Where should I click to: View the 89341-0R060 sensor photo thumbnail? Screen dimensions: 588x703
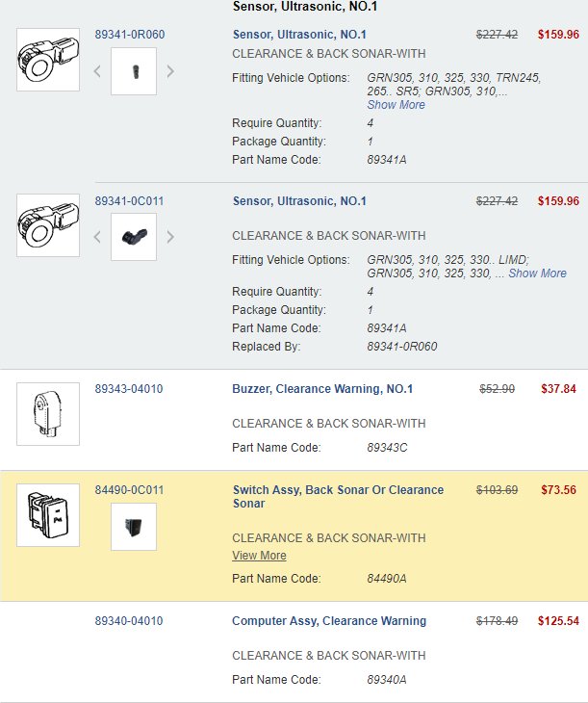point(134,71)
